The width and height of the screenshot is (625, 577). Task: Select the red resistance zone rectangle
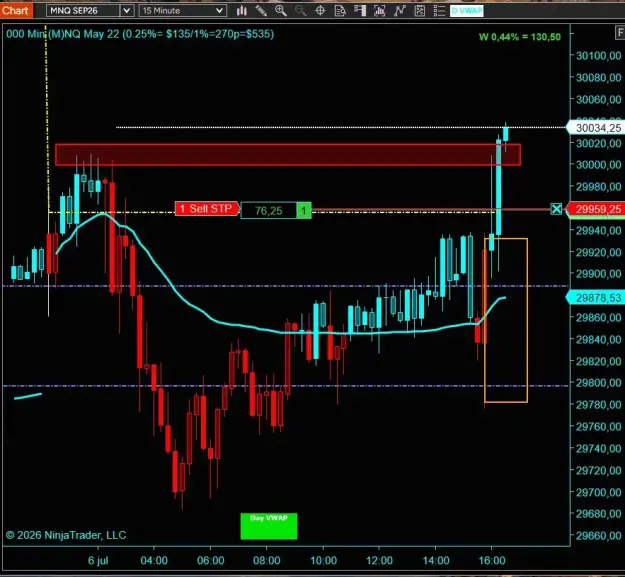coord(288,155)
